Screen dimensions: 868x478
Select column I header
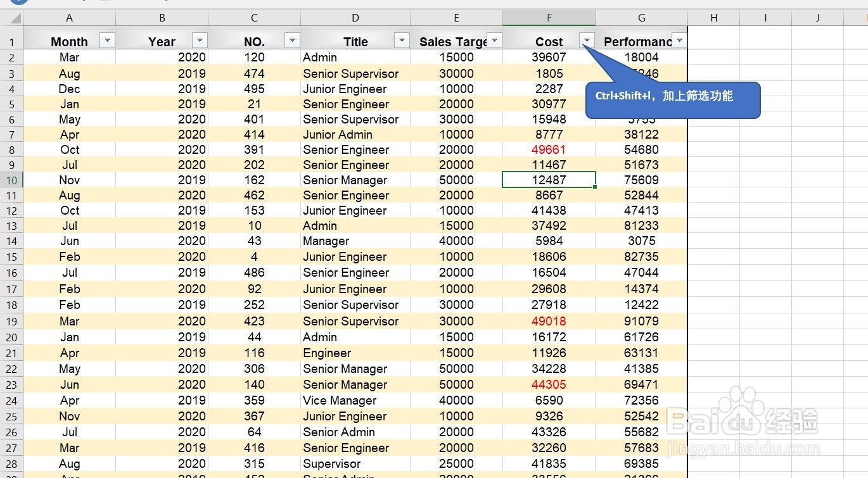765,18
